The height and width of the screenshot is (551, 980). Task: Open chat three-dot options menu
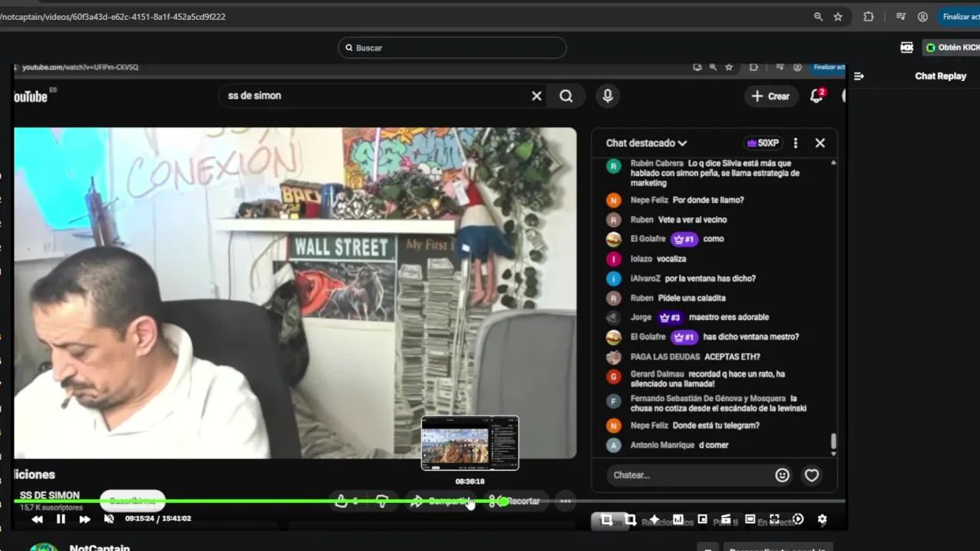(x=795, y=143)
